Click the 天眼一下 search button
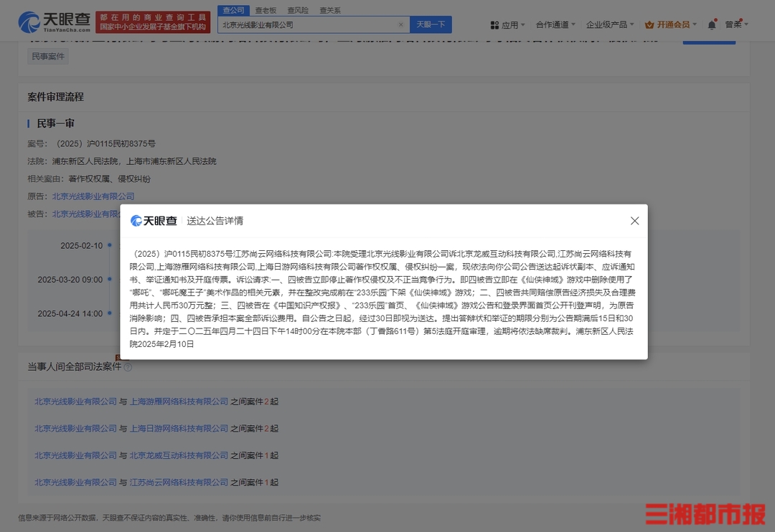775x532 pixels. 431,24
